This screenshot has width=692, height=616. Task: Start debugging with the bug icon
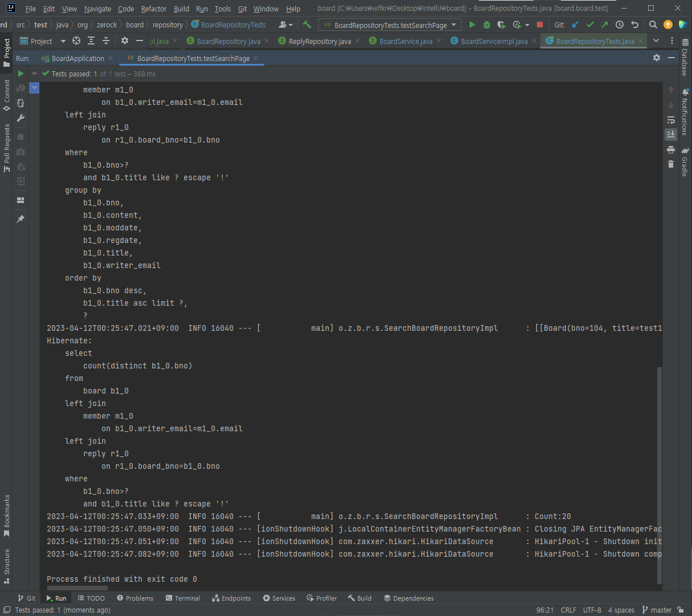[x=487, y=25]
